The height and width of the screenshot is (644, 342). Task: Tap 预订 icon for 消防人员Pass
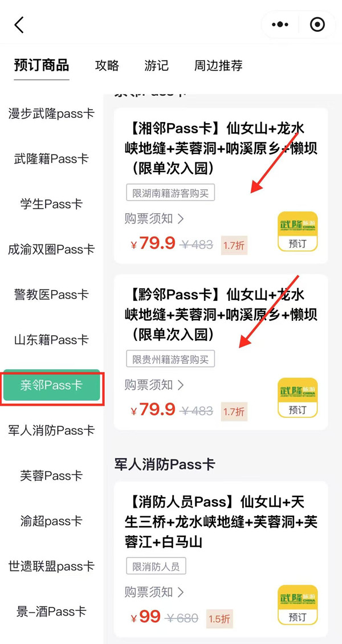click(298, 605)
